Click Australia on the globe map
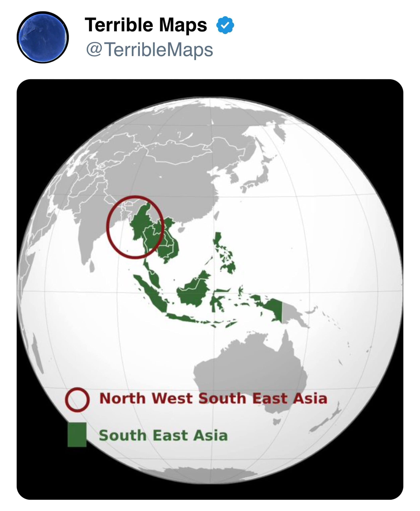The image size is (420, 511). click(249, 370)
